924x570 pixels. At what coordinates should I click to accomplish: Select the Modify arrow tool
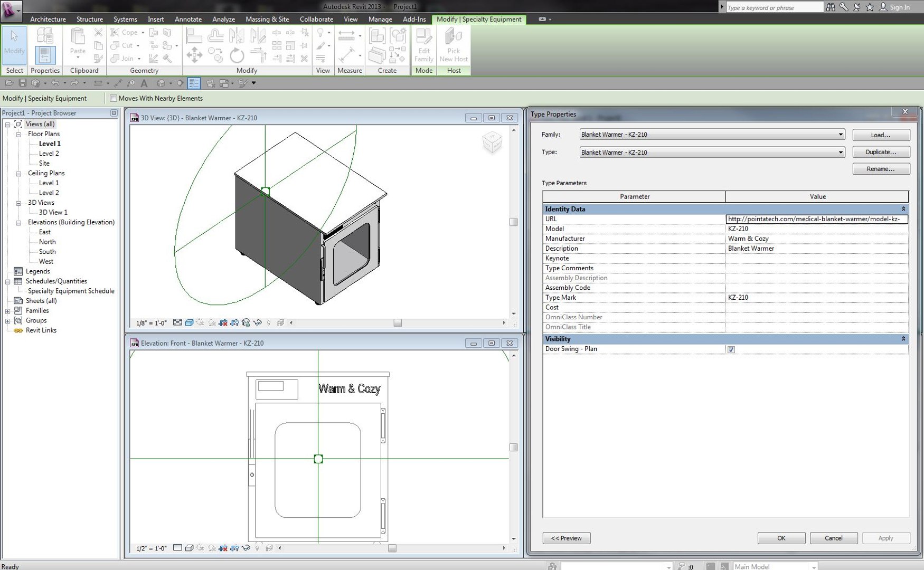(14, 44)
